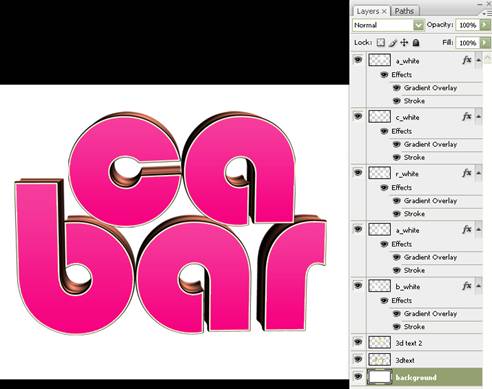Screen dimensions: 492x389
Task: Toggle Gradient Overlay eye under b_white layer
Action: [x=397, y=314]
